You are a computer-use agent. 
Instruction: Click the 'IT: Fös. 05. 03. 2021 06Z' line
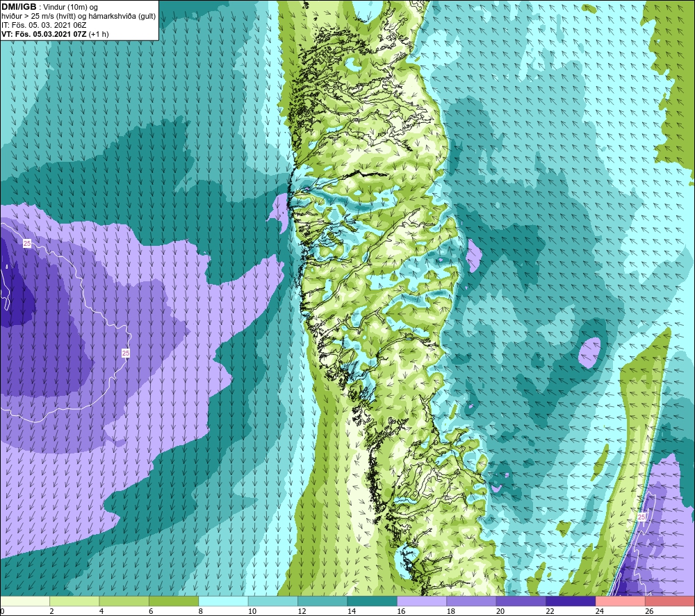(x=44, y=25)
